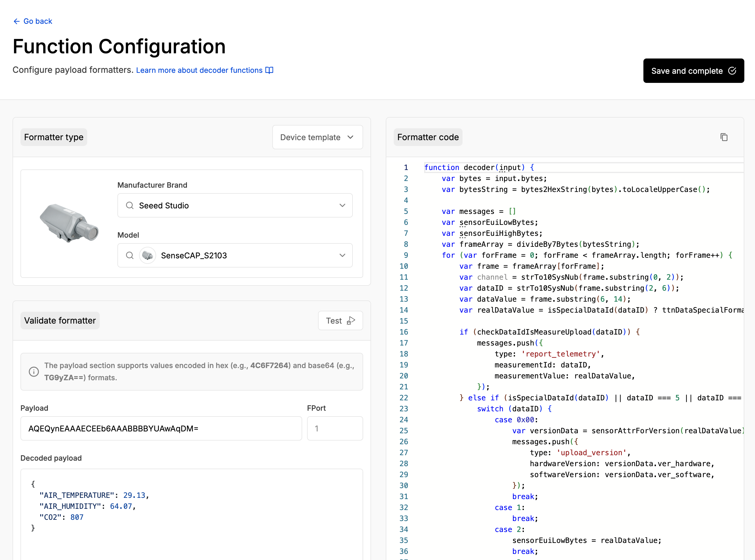Click the var messages = [] code line
Screen dimensions: 755x560
point(478,211)
